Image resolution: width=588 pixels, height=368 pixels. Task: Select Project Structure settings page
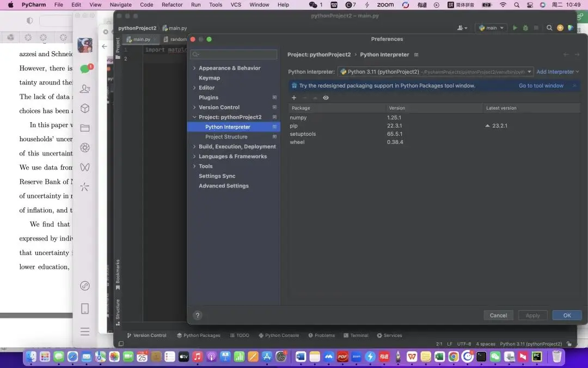point(226,137)
